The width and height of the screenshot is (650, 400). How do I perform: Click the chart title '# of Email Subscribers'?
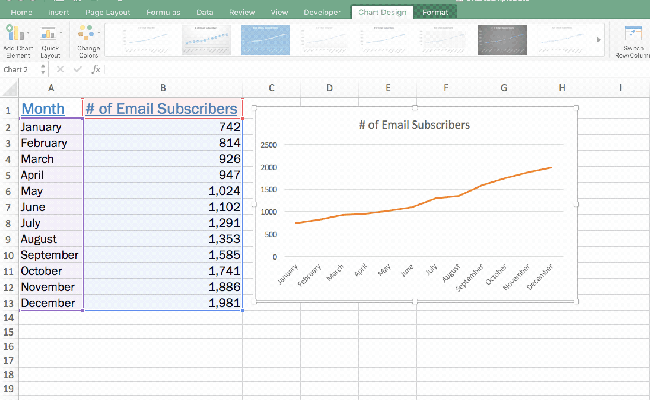414,125
